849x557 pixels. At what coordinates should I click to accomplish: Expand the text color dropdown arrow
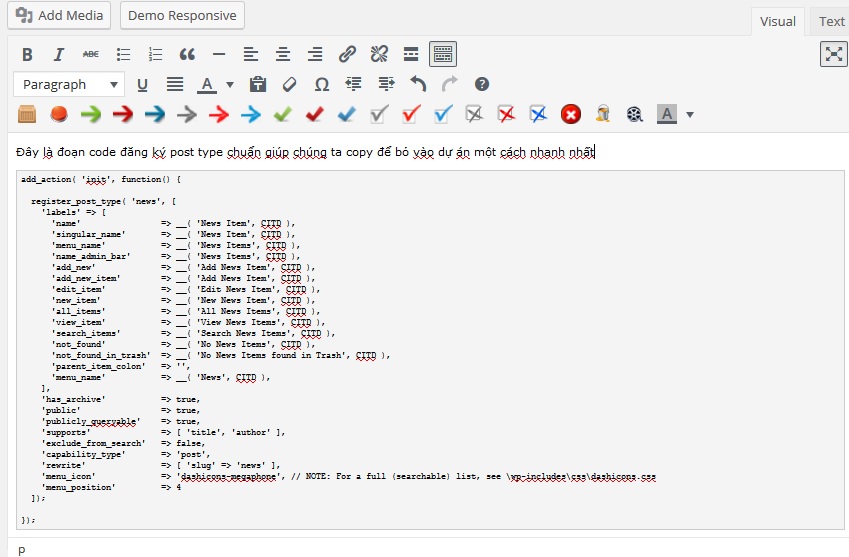230,84
